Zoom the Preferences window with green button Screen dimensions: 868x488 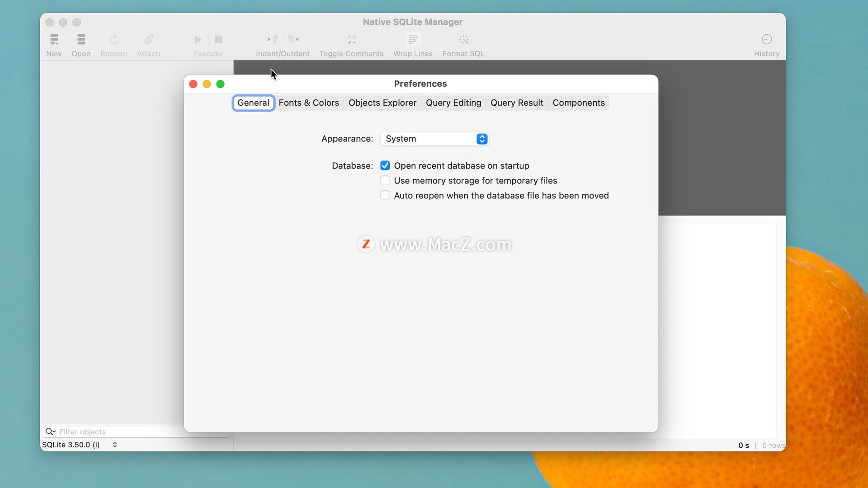click(x=221, y=84)
